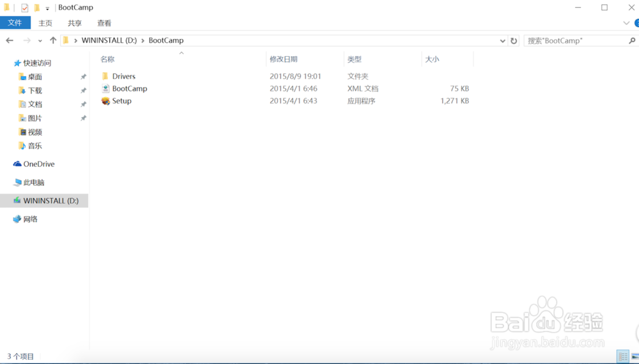
Task: Sort files by 类型 column
Action: pos(354,59)
